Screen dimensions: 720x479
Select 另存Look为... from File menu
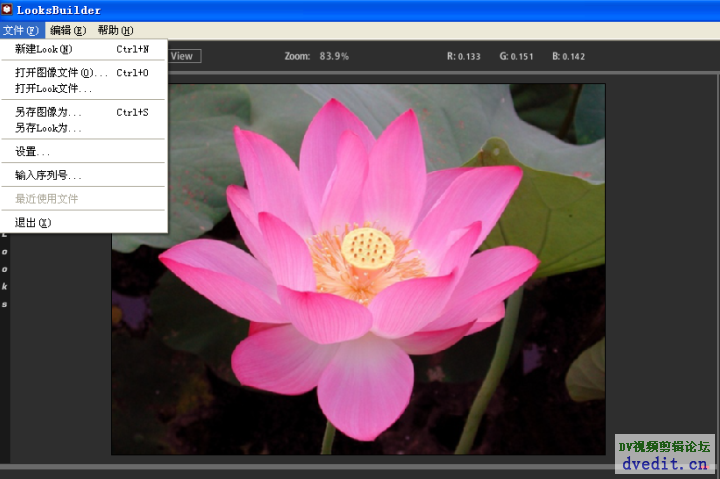click(x=83, y=128)
